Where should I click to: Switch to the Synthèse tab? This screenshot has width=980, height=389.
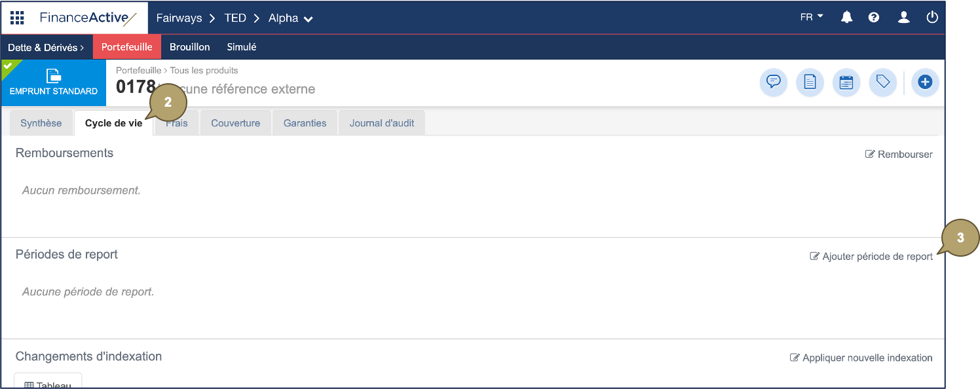41,122
